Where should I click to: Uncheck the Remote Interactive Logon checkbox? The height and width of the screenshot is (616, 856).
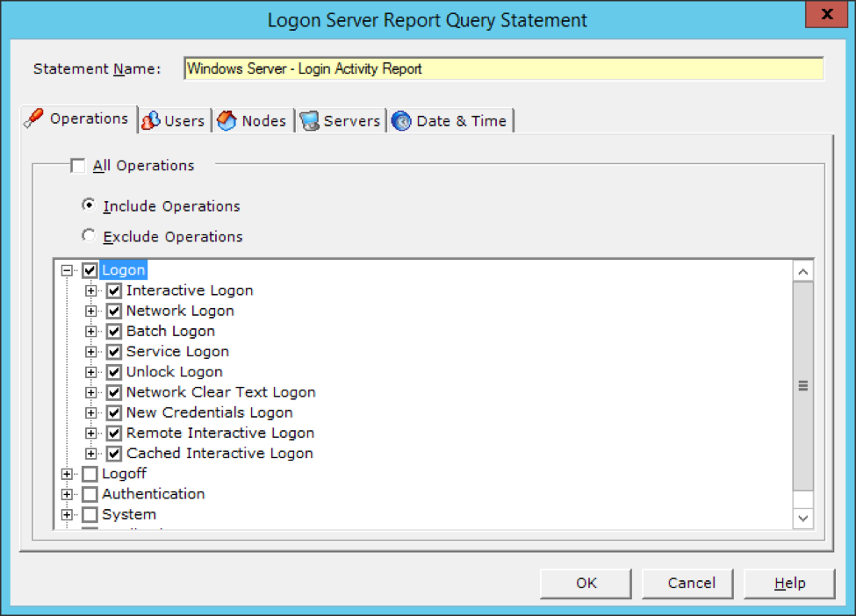pos(114,433)
